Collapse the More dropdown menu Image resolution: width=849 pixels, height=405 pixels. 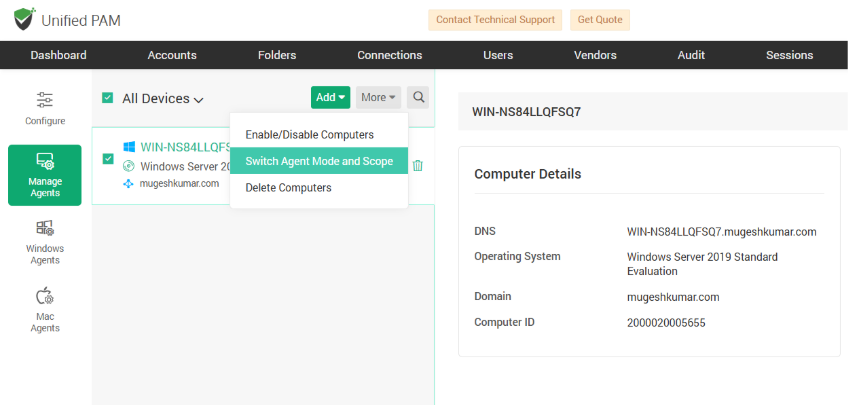(x=378, y=97)
